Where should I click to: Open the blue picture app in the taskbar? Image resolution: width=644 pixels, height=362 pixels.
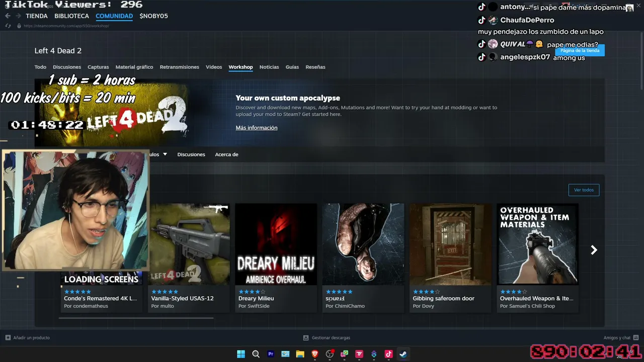point(285,354)
